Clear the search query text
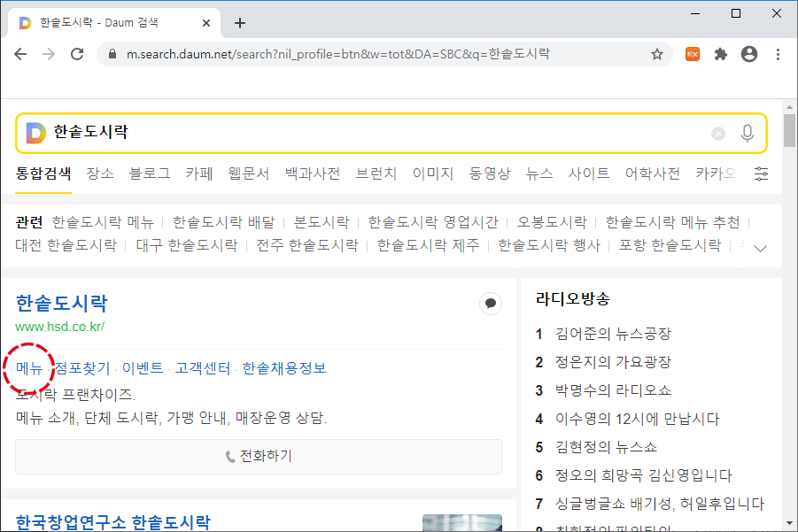Image resolution: width=798 pixels, height=532 pixels. coord(718,134)
